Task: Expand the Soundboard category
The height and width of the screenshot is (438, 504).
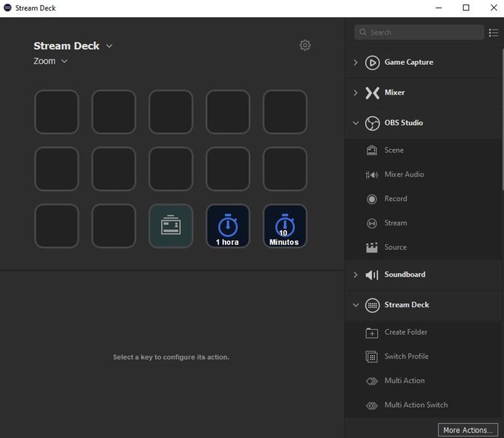Action: tap(355, 275)
